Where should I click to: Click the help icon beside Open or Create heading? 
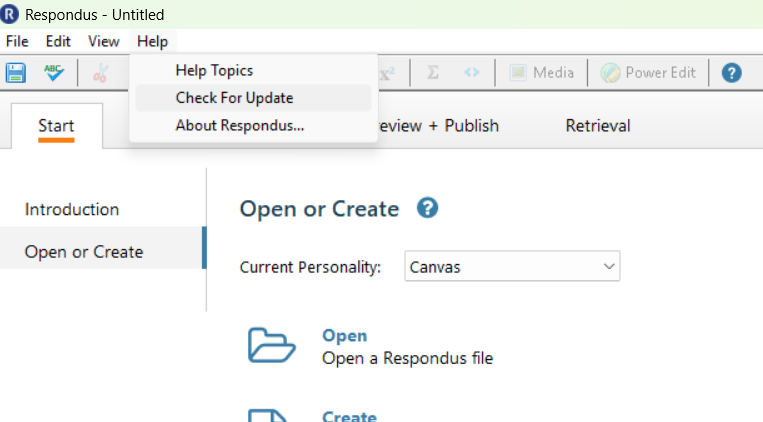(427, 208)
